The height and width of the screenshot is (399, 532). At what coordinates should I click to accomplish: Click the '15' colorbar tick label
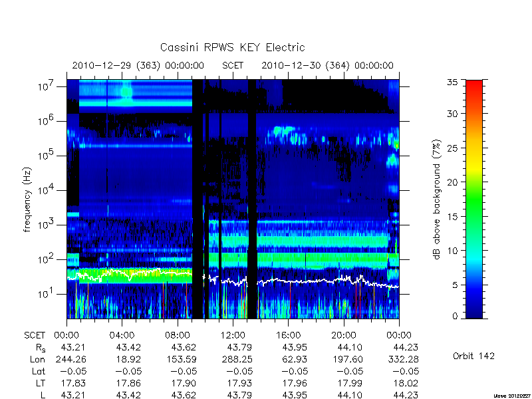pyautogui.click(x=452, y=216)
